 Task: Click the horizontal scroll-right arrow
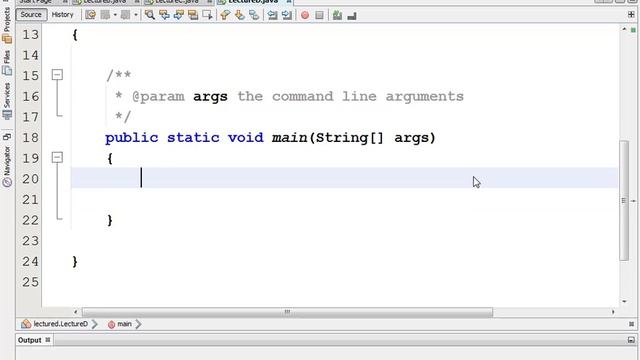[x=613, y=312]
